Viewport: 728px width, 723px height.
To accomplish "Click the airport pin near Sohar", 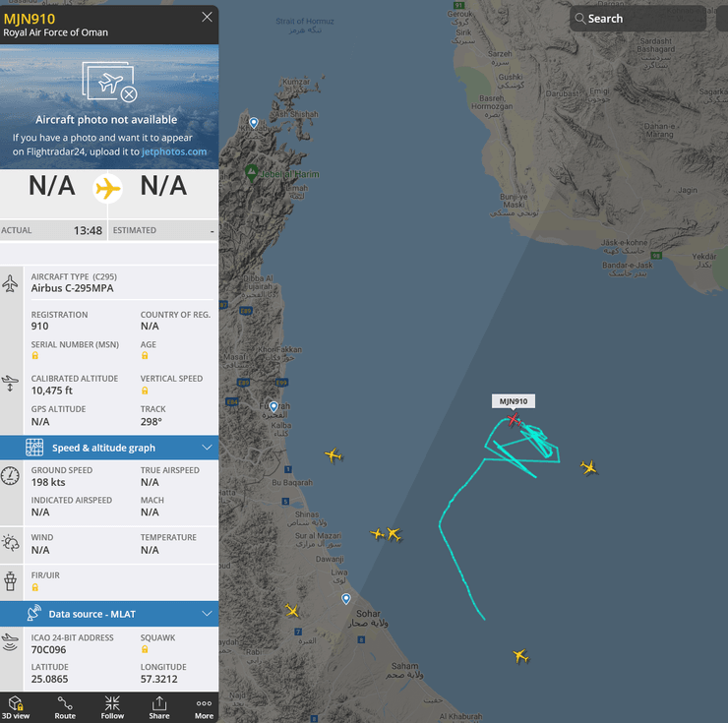I will [345, 598].
